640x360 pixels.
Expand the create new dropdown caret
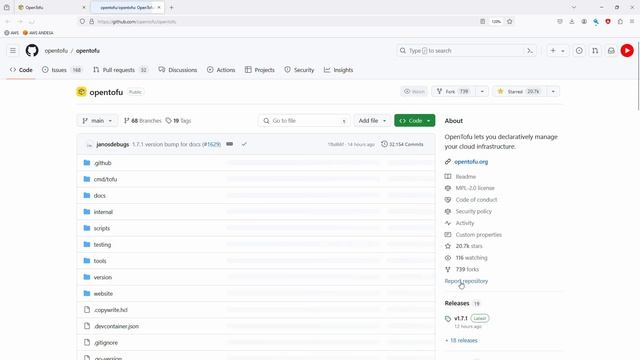click(x=563, y=51)
